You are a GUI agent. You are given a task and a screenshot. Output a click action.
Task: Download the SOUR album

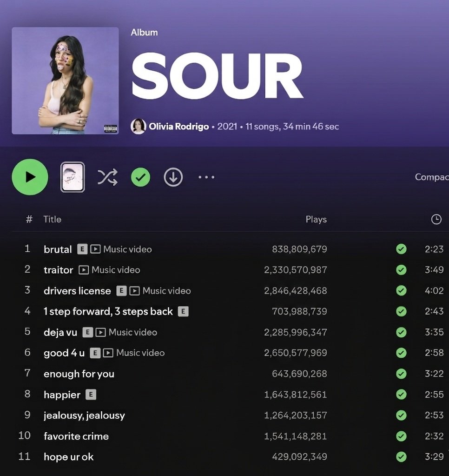(173, 177)
